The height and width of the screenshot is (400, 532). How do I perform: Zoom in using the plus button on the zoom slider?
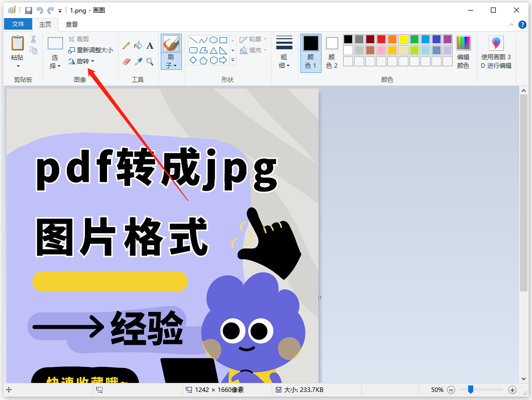512,389
